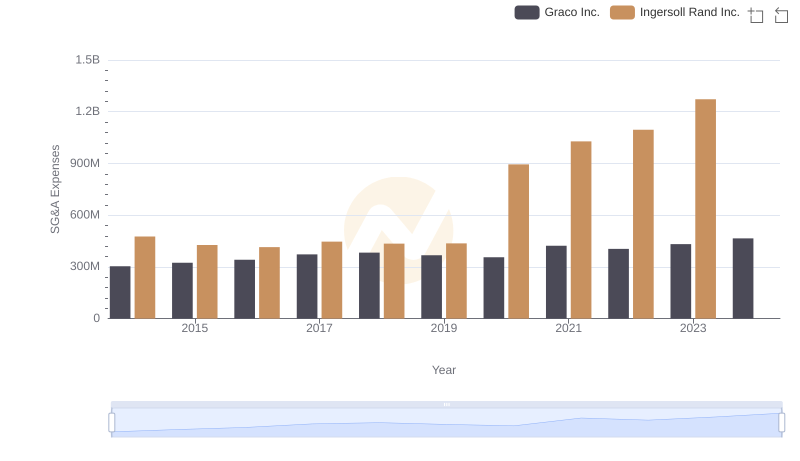Click Ingersoll Rand bar for 2019
This screenshot has width=800, height=461.
(456, 281)
